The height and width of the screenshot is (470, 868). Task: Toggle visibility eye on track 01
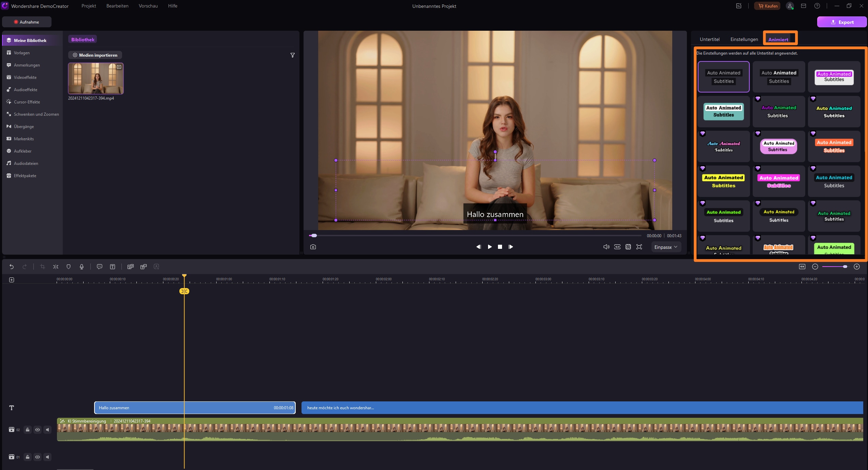pos(38,457)
